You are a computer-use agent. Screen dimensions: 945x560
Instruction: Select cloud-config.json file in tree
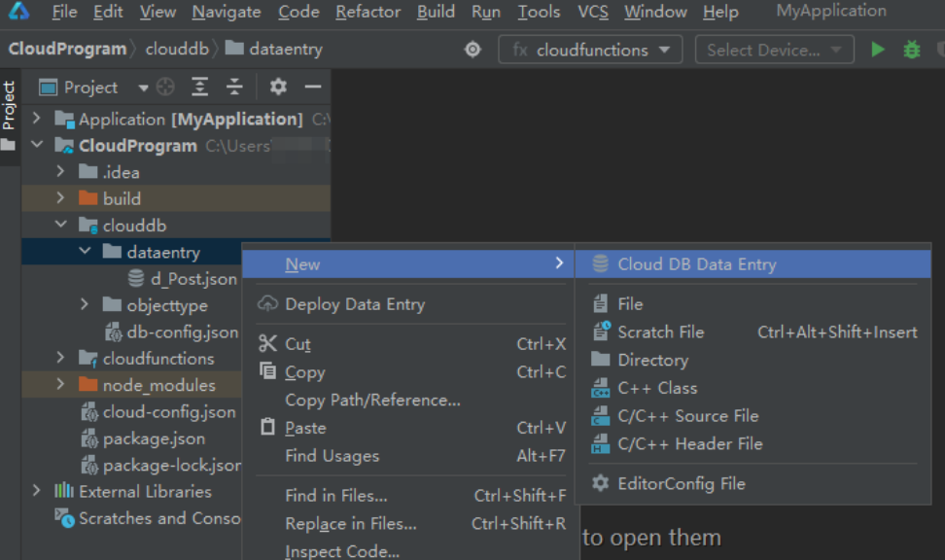pos(158,411)
